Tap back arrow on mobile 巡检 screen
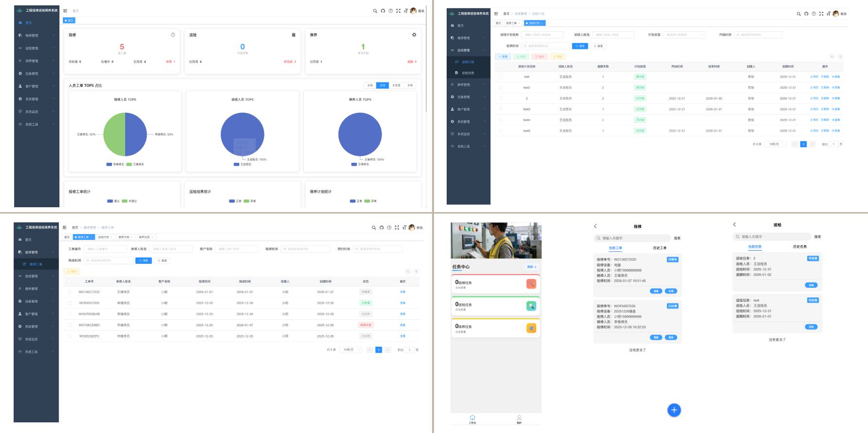This screenshot has height=433, width=868. point(735,224)
